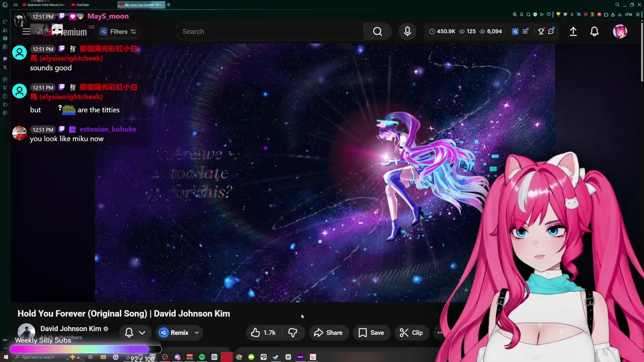This screenshot has width=644, height=362.
Task: Open the puzzle-piece extensions icon
Action: pyautogui.click(x=606, y=14)
